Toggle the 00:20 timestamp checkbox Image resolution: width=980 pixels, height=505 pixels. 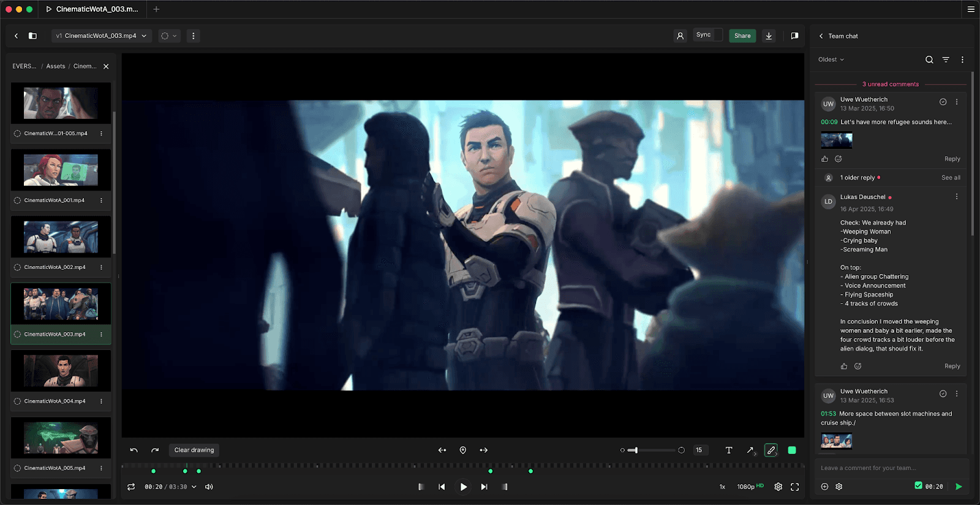[918, 485]
